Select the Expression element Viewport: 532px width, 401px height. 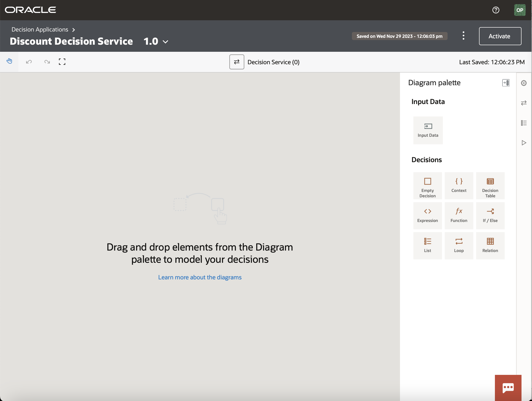click(428, 215)
